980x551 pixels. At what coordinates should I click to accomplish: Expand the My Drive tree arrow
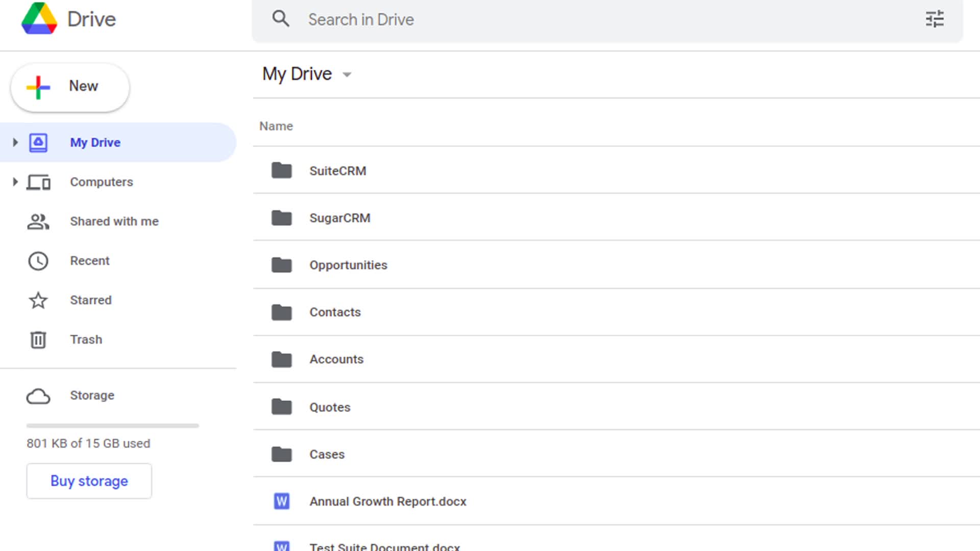pos(15,142)
